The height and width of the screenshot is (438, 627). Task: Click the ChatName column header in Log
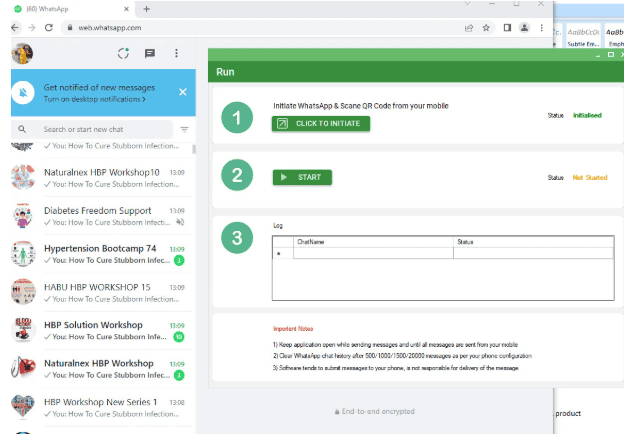coord(373,242)
